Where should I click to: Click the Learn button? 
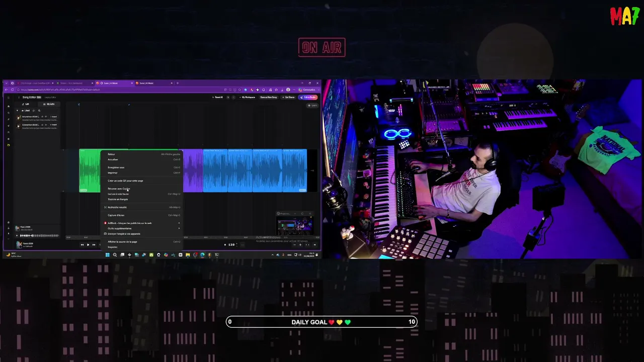tap(312, 105)
